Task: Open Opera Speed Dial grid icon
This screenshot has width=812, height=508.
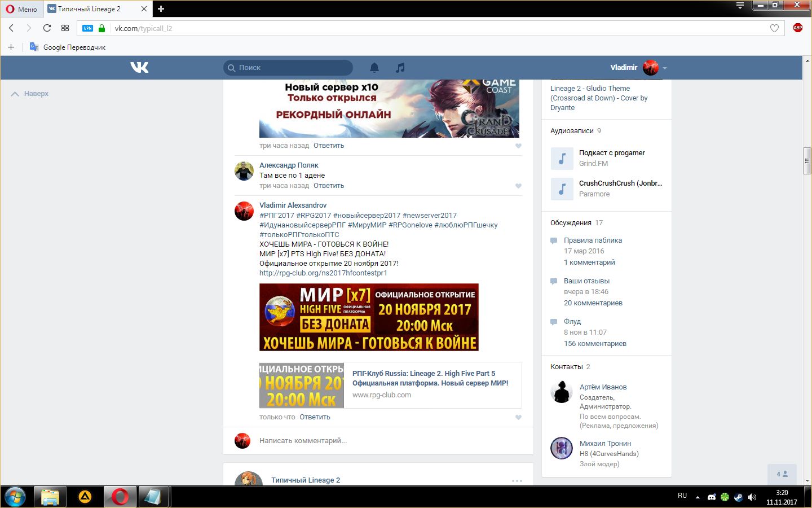Action: coord(65,28)
